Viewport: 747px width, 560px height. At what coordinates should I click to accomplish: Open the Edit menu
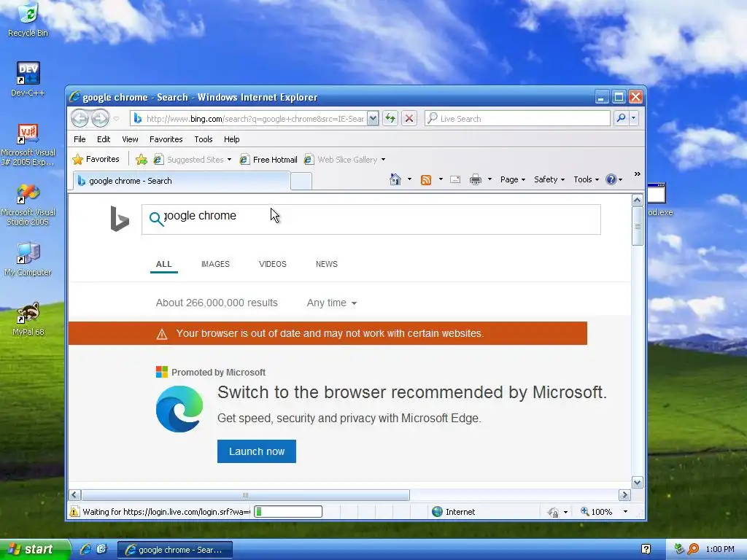[104, 139]
